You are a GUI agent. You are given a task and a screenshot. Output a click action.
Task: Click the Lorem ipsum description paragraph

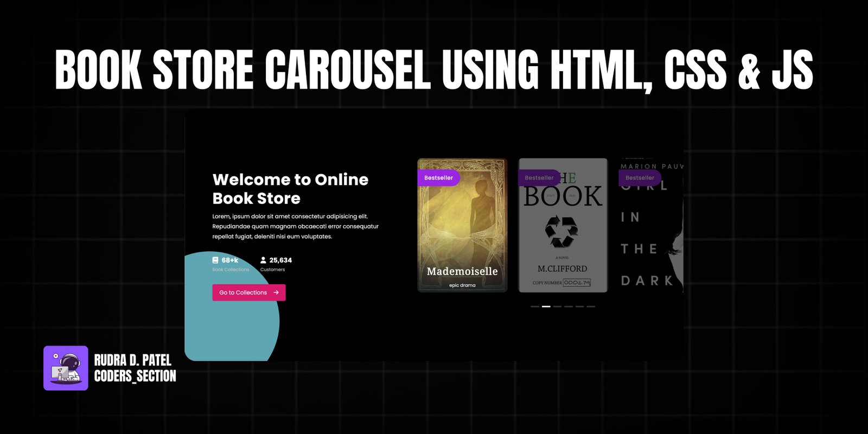click(296, 226)
